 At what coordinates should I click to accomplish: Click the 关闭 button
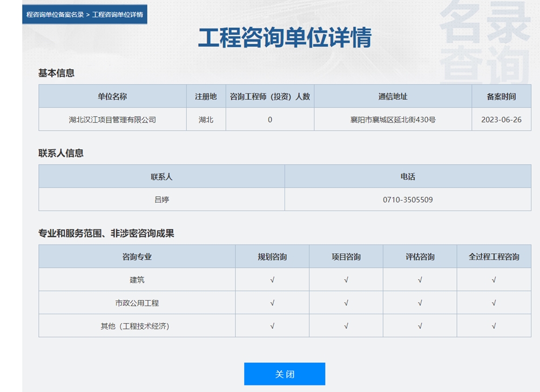coord(285,374)
